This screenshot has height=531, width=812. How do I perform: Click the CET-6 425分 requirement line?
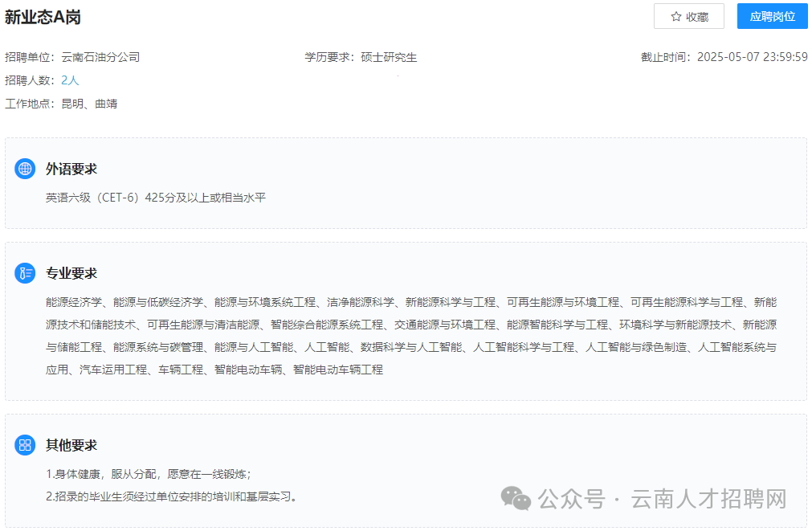click(156, 198)
